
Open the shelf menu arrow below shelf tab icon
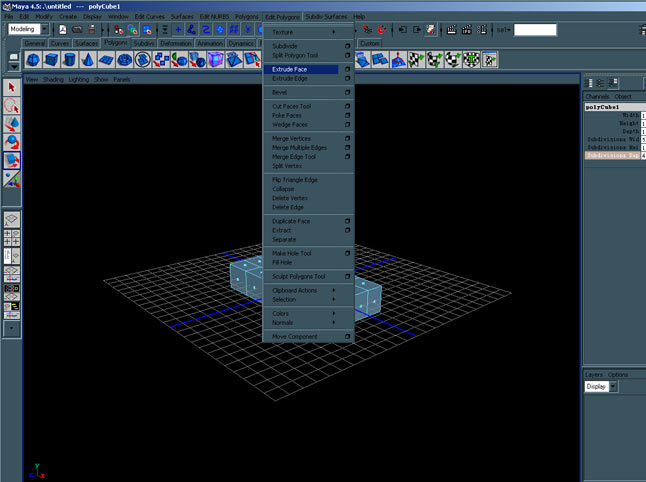click(14, 66)
